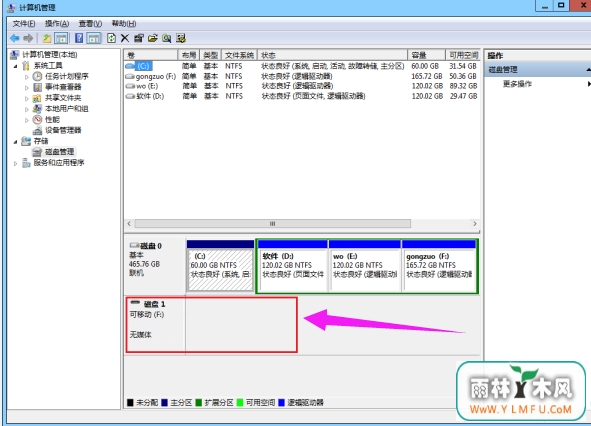Select the gongzuo (F:) volume row
The width and height of the screenshot is (591, 426).
pos(302,76)
